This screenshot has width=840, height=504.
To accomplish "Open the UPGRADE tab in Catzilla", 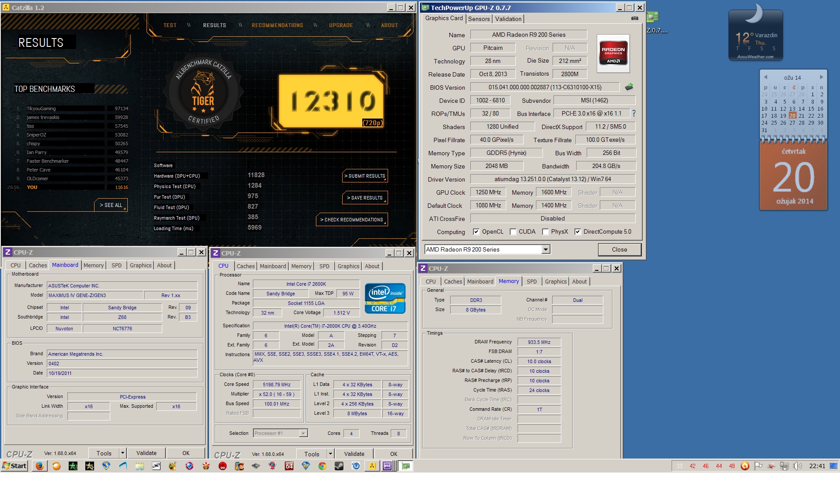I will click(341, 25).
